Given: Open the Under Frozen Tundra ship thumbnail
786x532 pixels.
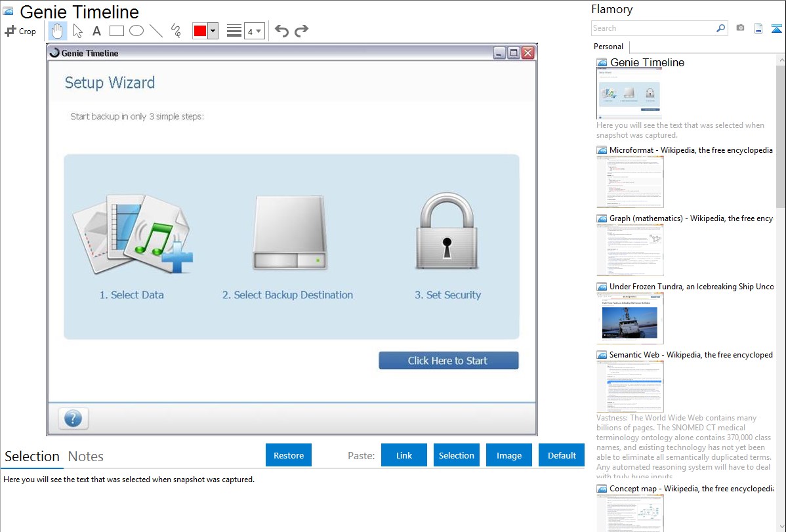Looking at the screenshot, I should [x=630, y=318].
